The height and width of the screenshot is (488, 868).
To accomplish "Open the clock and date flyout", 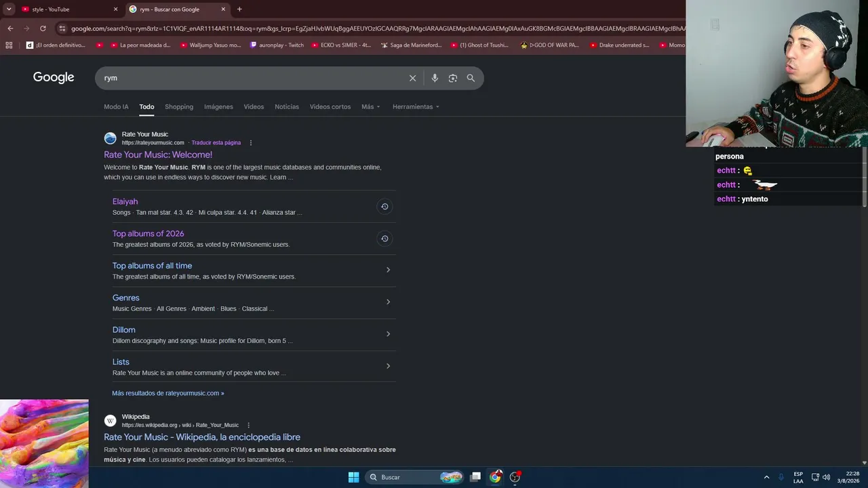I will [x=848, y=477].
